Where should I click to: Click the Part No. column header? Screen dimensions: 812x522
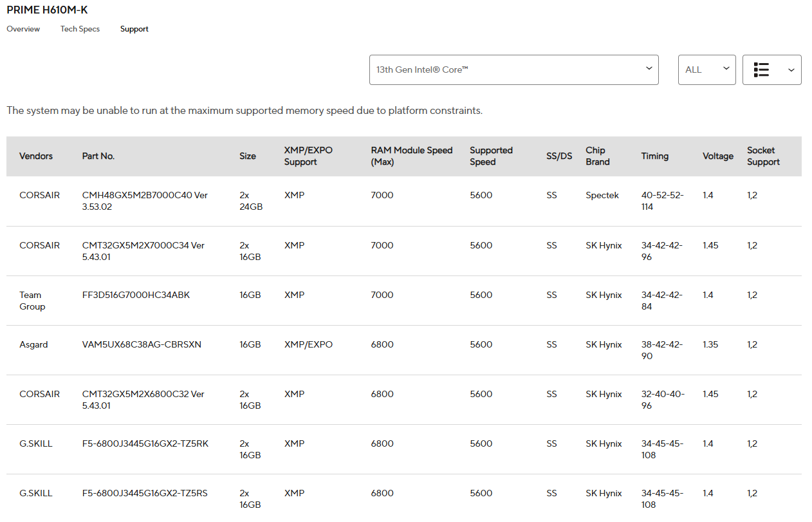coord(98,156)
